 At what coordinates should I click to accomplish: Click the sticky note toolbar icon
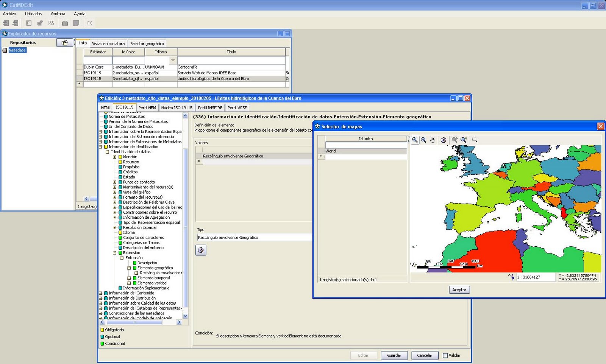tap(76, 23)
